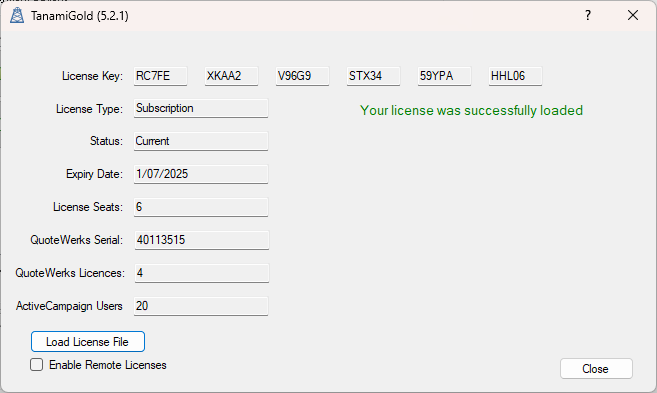
Task: Select the STX34 license key field
Action: (373, 76)
